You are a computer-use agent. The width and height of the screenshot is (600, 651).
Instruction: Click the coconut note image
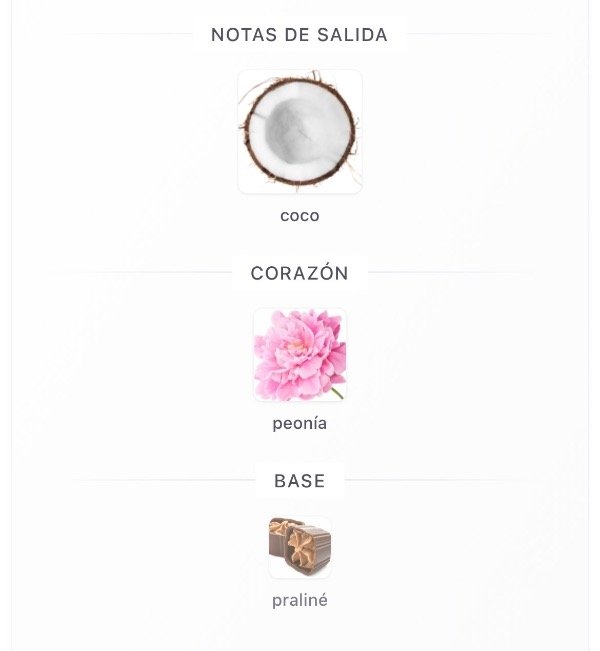pos(300,131)
